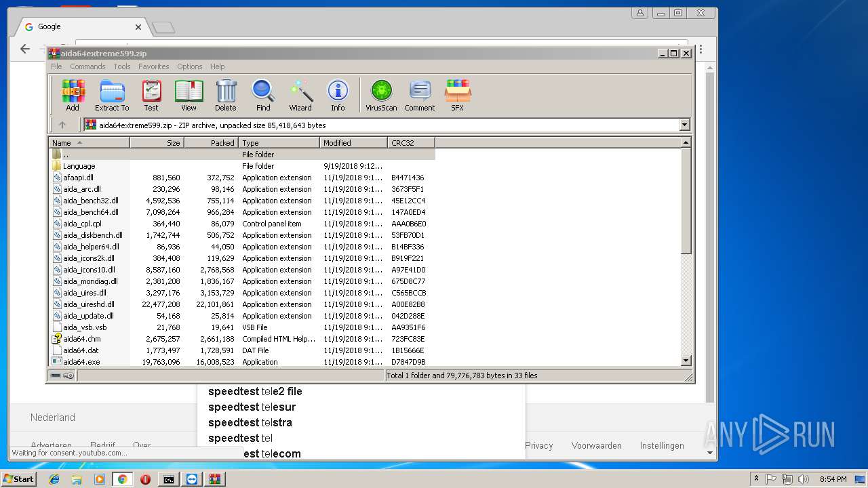Click the Add toolbar icon in WinRAR
868x488 pixels.
click(73, 96)
